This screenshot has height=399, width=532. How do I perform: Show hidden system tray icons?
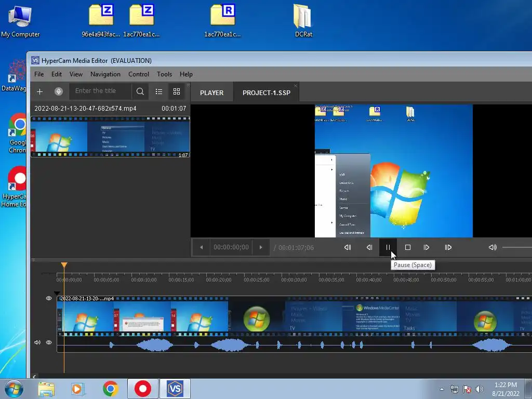(442, 389)
